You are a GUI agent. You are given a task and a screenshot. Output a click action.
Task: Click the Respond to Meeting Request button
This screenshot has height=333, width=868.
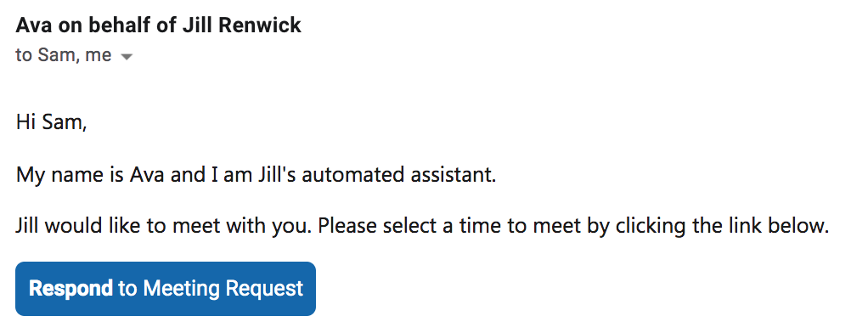[166, 289]
